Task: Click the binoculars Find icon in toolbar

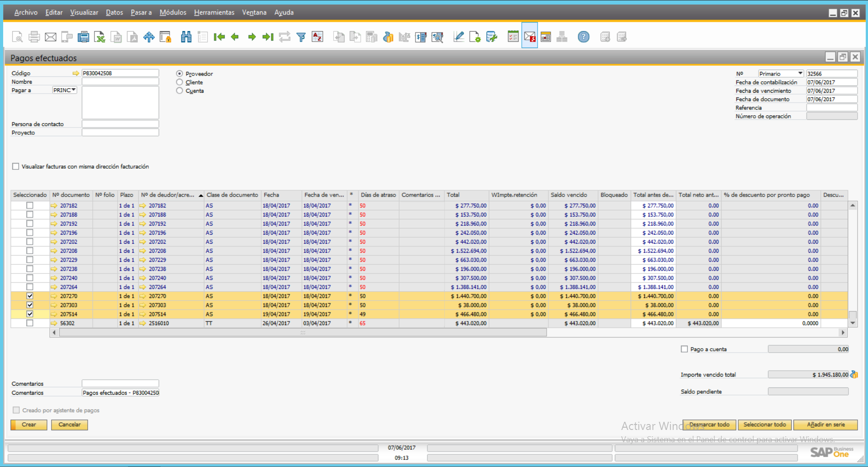Action: 186,37
